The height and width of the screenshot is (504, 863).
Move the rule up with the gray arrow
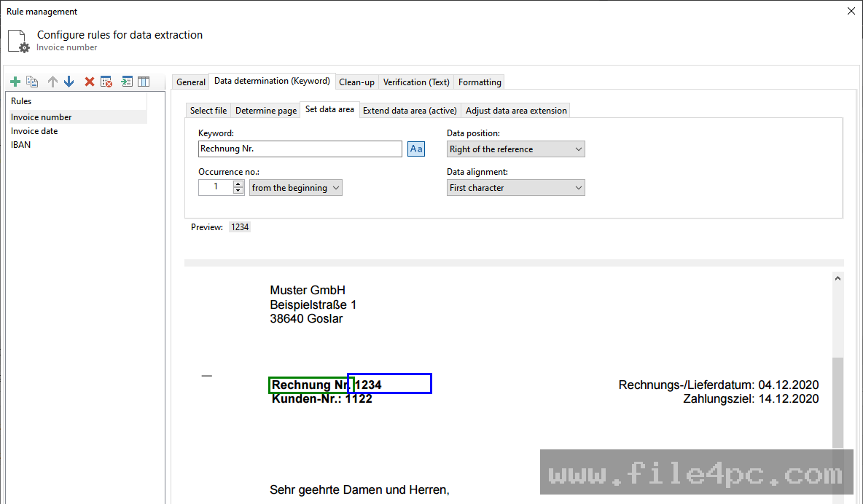[x=52, y=82]
